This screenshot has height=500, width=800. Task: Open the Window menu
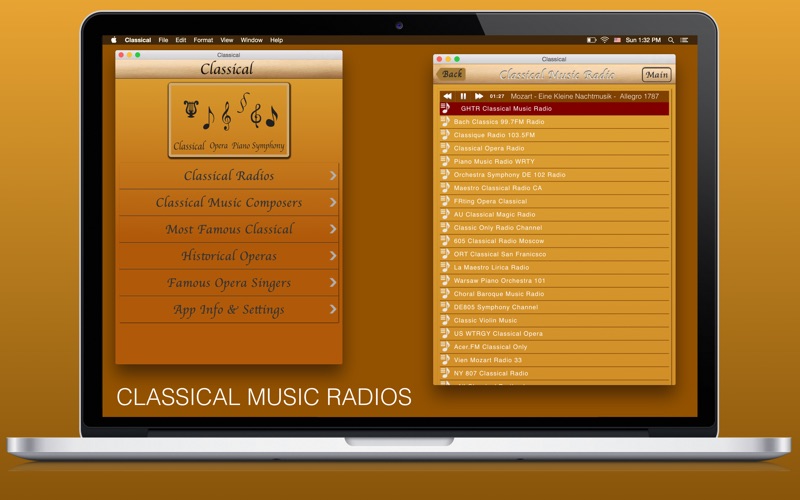(x=252, y=40)
